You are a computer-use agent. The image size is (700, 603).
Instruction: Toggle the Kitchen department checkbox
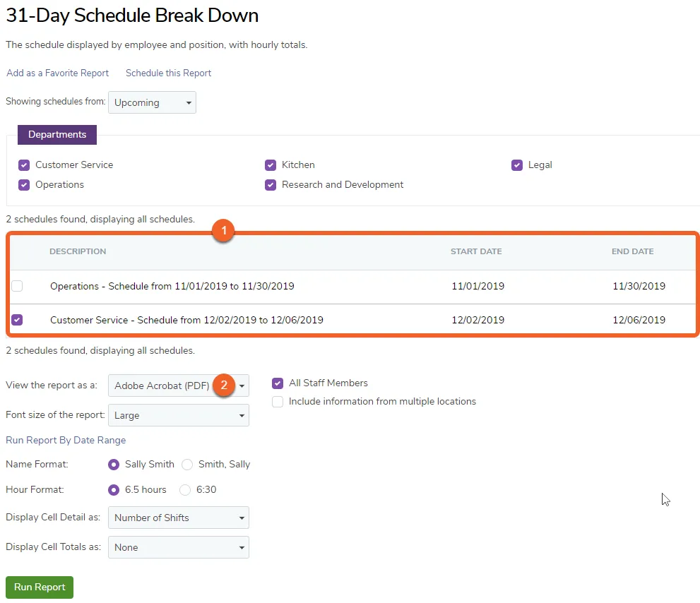pos(271,165)
